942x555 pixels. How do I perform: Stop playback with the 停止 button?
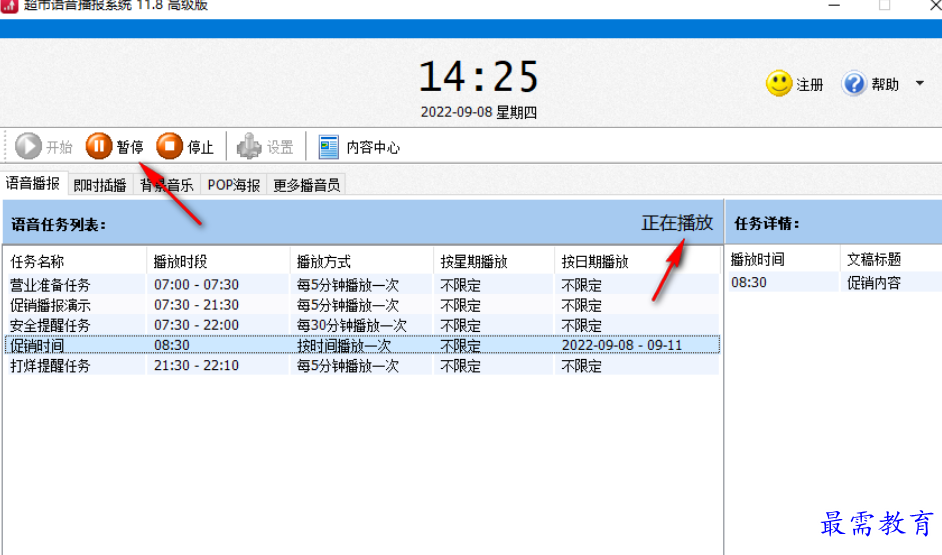169,147
